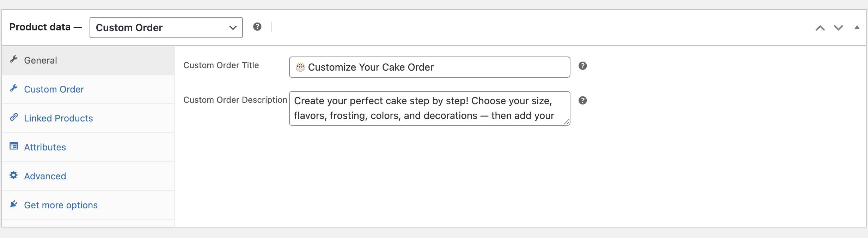Click the plug icon for Get more options
The image size is (868, 238).
(14, 204)
